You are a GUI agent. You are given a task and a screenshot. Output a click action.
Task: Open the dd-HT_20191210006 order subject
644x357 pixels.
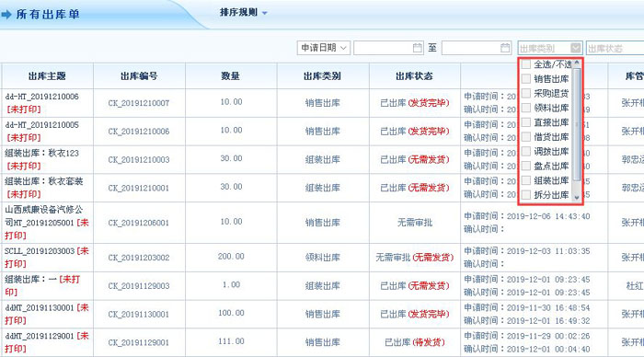[42, 97]
